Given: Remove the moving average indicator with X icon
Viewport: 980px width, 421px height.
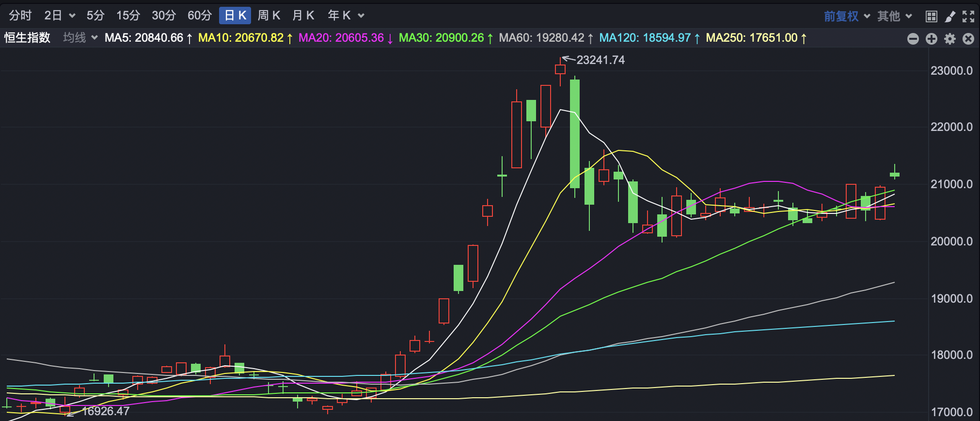Looking at the screenshot, I should (x=968, y=39).
